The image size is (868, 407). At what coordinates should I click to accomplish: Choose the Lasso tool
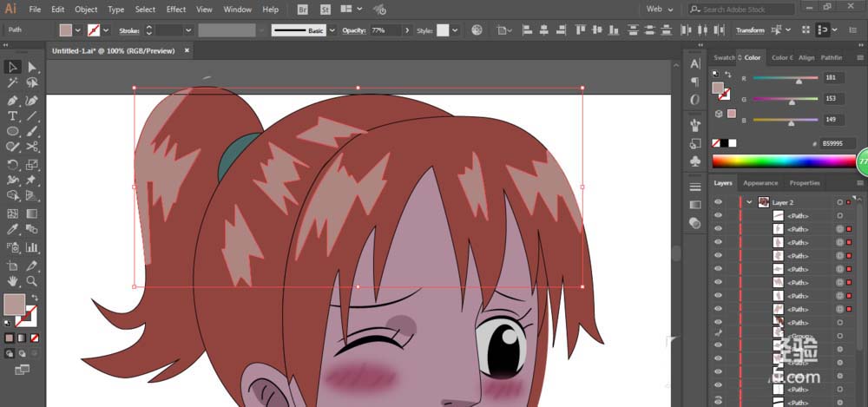[x=32, y=82]
